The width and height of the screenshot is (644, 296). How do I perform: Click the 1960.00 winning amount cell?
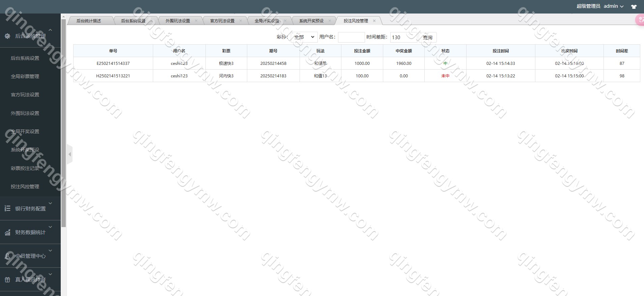click(404, 64)
